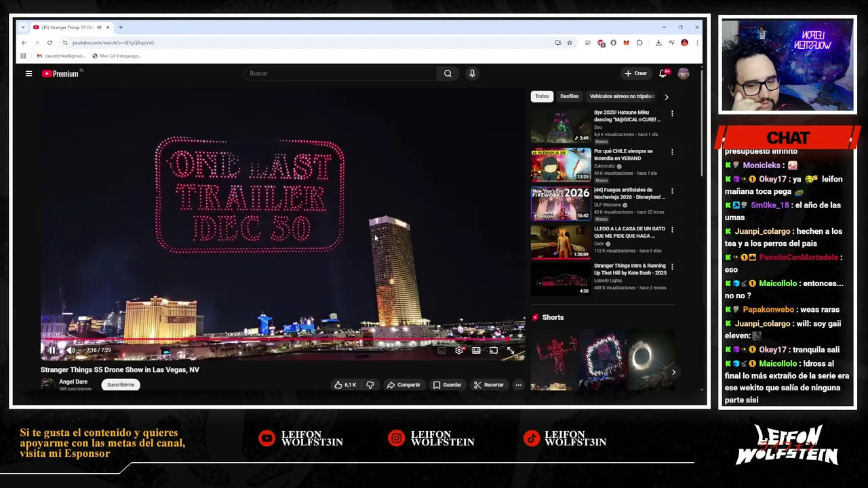This screenshot has width=868, height=488.
Task: Dislike the video with thumbs down
Action: (x=370, y=385)
